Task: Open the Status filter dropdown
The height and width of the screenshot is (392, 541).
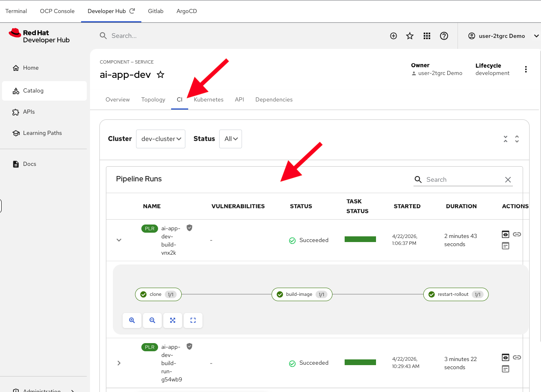Action: pos(231,139)
